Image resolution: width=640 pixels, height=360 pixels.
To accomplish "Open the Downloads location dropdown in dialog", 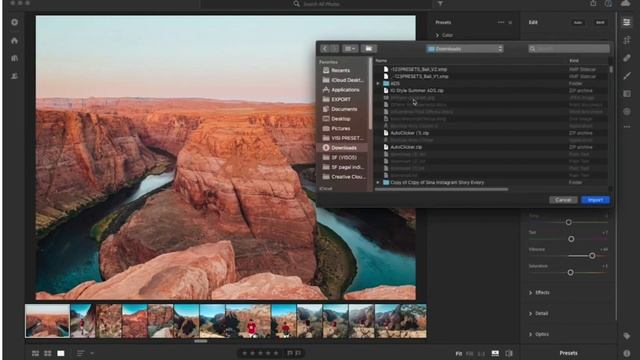I will coord(465,49).
